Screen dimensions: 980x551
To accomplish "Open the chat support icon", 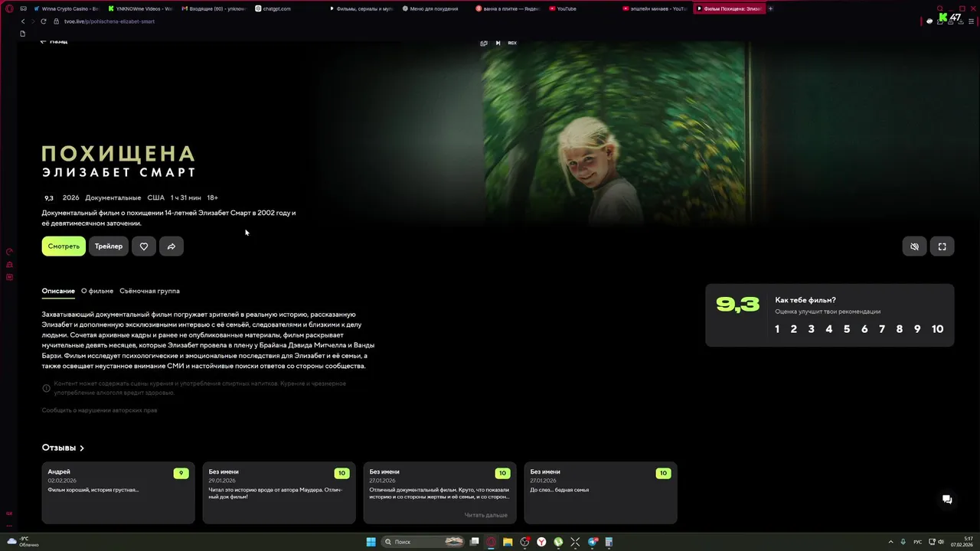I will [947, 500].
